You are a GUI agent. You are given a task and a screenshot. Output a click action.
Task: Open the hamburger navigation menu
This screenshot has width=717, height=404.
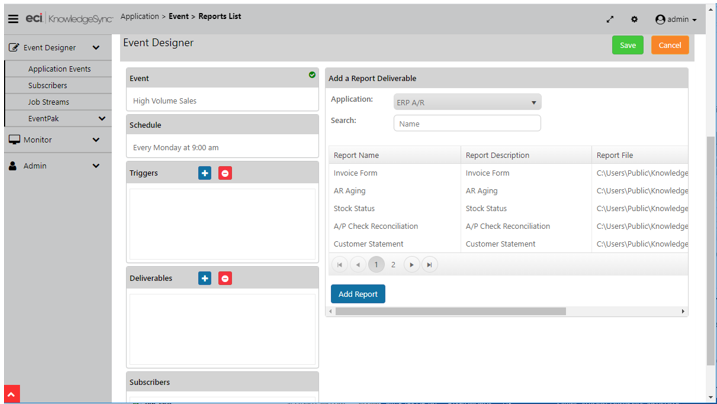(13, 19)
